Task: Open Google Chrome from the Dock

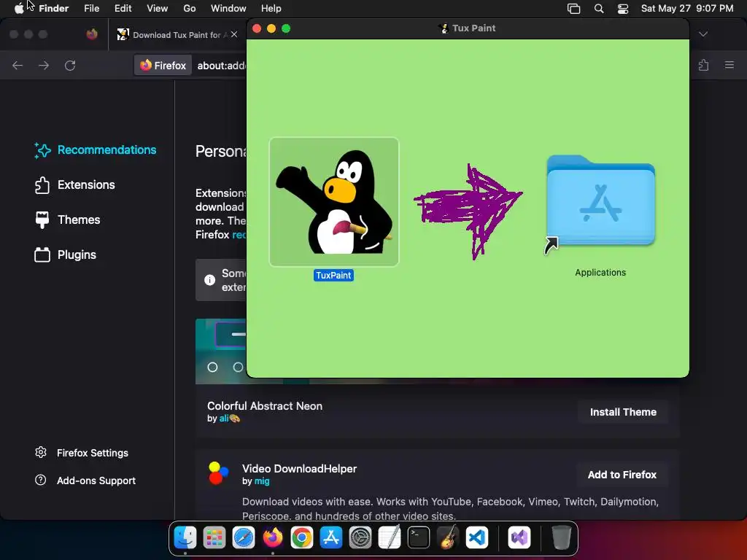Action: coord(301,538)
